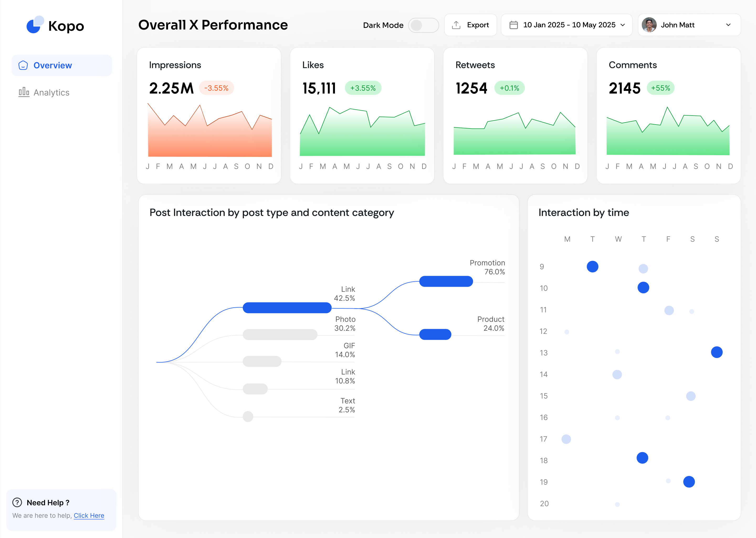Click the Promotion 76.0% blue bar
Screen dimensions: 756x538
pos(446,281)
